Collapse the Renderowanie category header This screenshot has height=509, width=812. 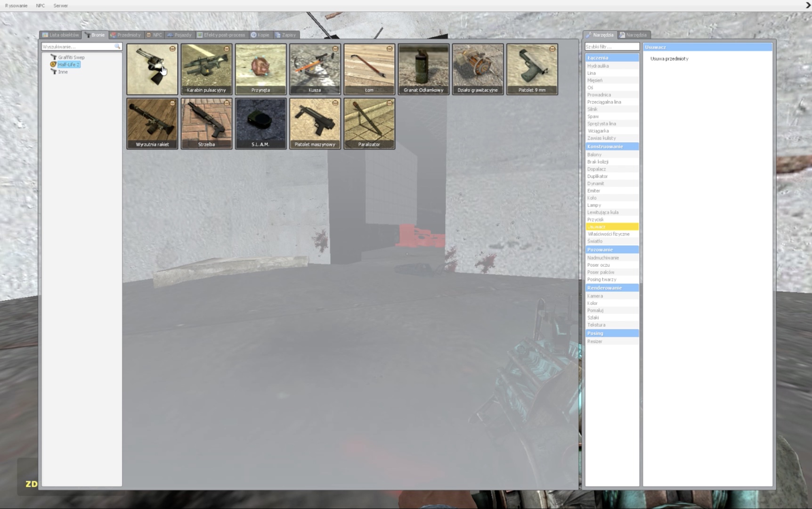(x=612, y=287)
